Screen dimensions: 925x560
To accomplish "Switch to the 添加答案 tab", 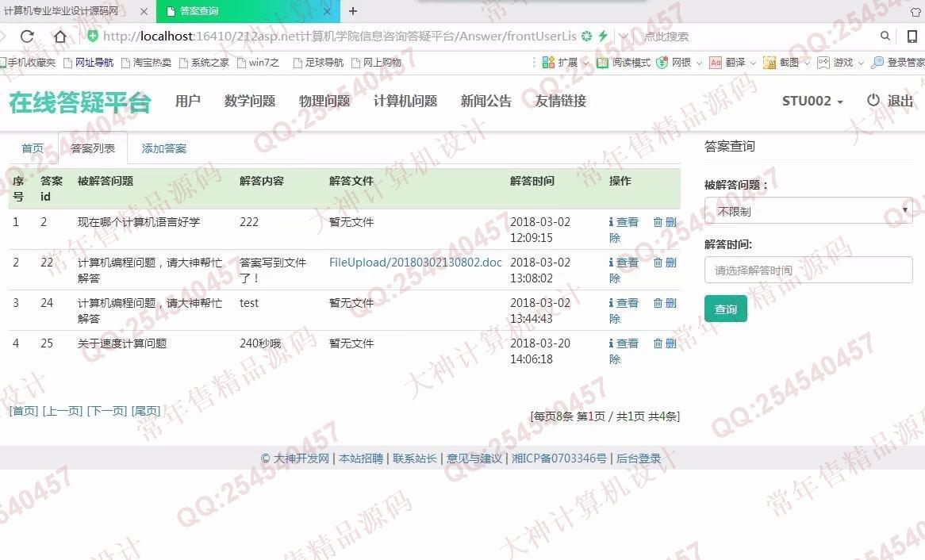I will tap(164, 148).
